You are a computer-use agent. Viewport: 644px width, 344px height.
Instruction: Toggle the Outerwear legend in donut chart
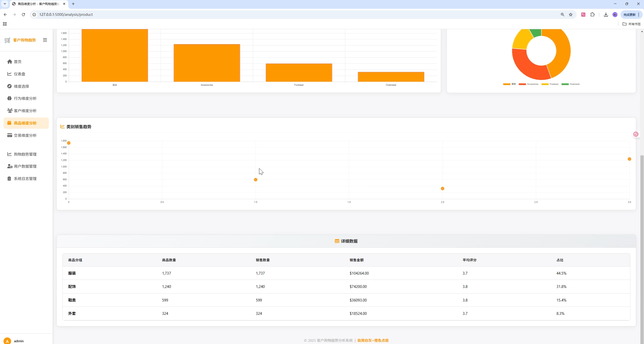(x=571, y=84)
